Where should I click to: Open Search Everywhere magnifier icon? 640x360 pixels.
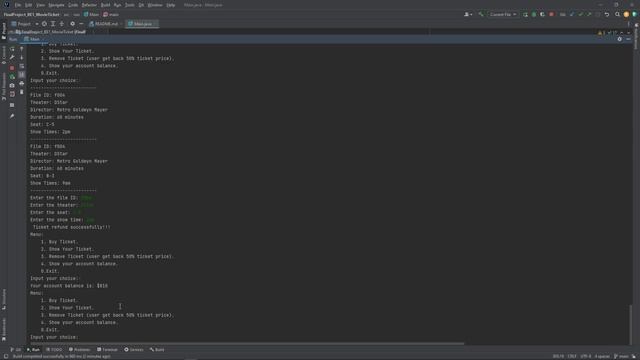coord(618,14)
